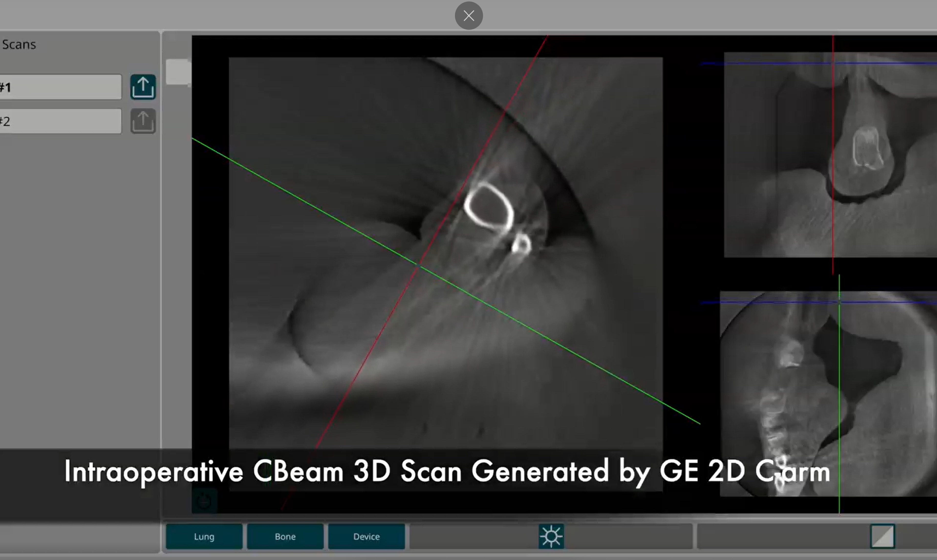Image resolution: width=937 pixels, height=560 pixels.
Task: Apply the Lung window preset
Action: tap(204, 536)
